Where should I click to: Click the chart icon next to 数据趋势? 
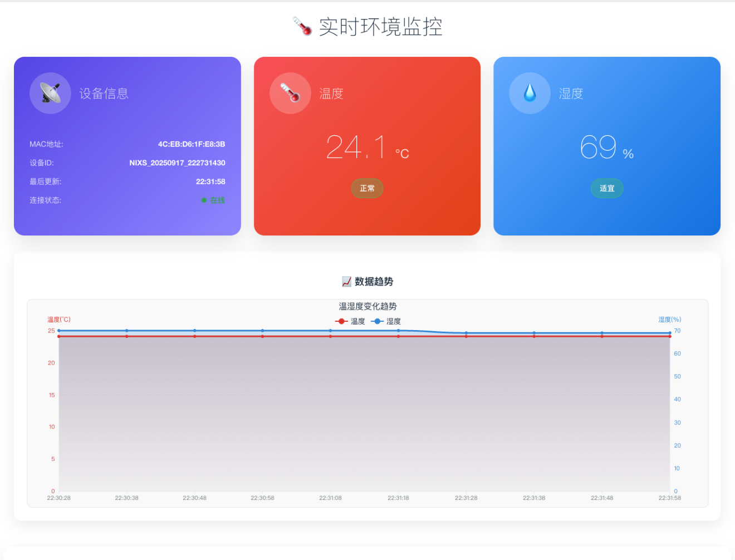(347, 281)
